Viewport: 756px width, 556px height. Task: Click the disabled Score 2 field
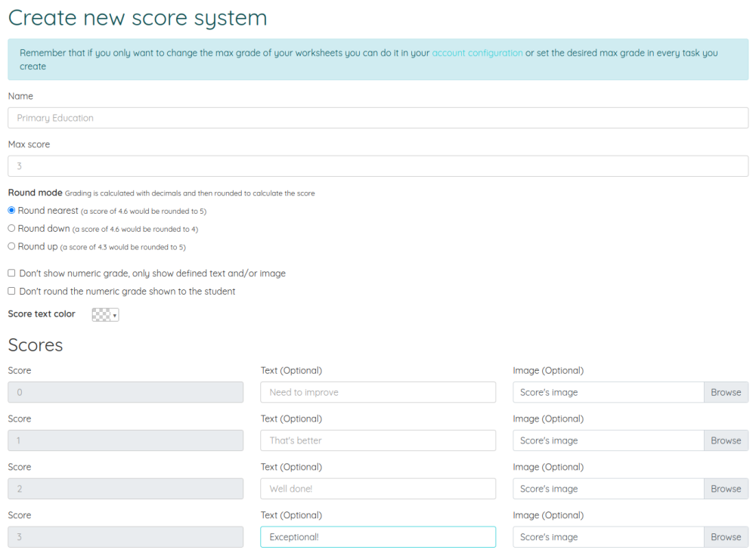tap(125, 489)
